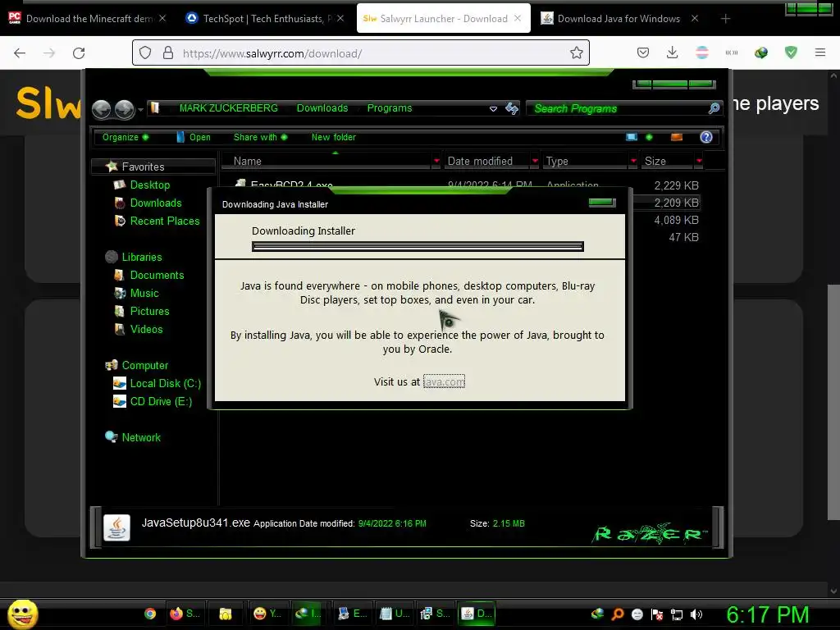Toggle the preview pane icon
Viewport: 840px width, 630px height.
[x=677, y=137]
